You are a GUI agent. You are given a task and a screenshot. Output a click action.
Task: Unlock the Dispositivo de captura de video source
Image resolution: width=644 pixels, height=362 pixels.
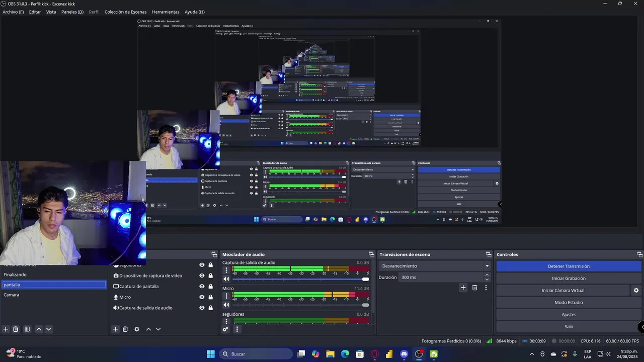(x=210, y=276)
